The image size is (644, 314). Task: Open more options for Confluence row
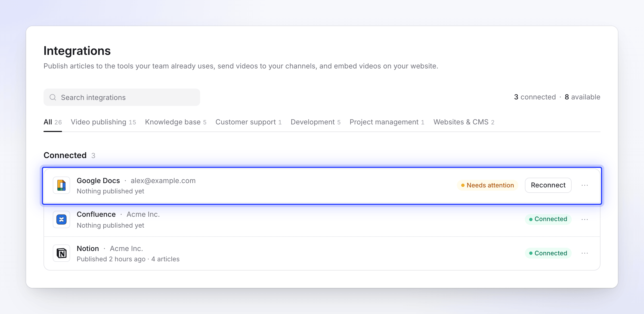pyautogui.click(x=585, y=219)
